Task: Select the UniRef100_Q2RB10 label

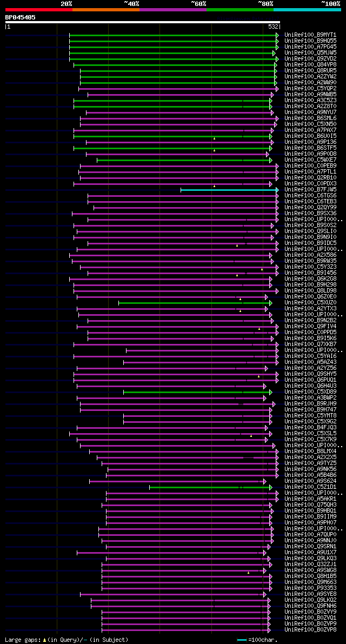Action: (310, 178)
